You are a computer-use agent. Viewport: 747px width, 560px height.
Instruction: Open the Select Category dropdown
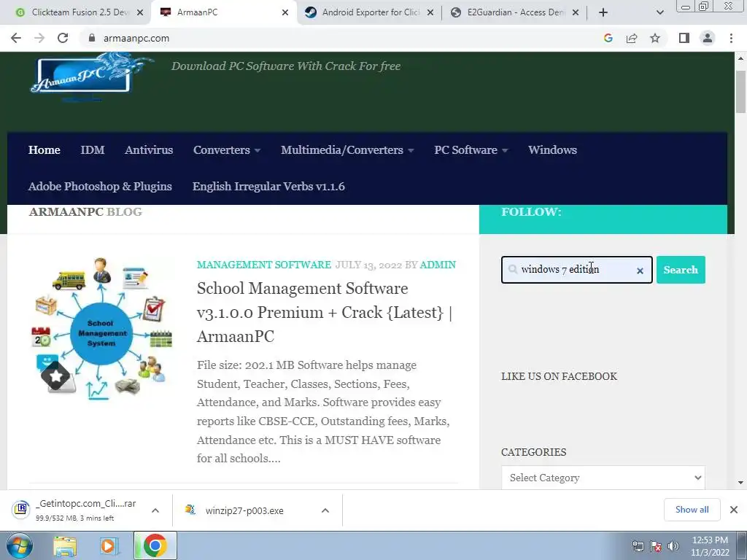[x=603, y=478]
